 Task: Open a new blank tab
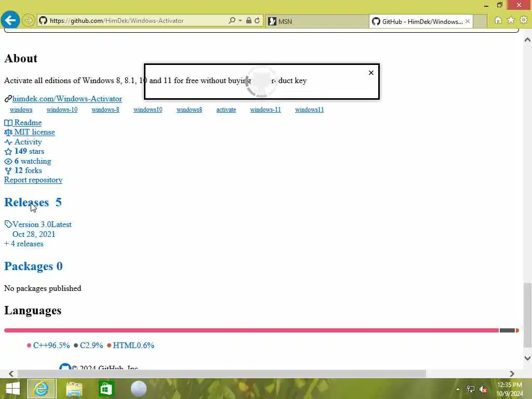(480, 21)
